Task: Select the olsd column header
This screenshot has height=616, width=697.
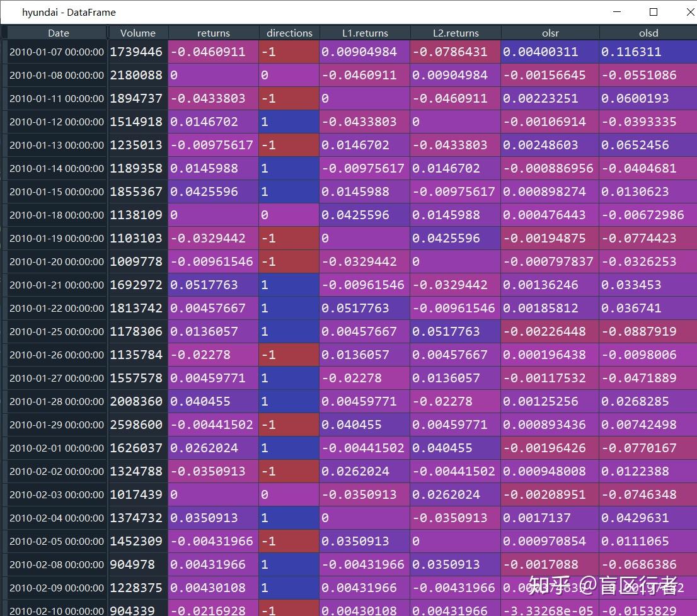Action: coord(648,33)
